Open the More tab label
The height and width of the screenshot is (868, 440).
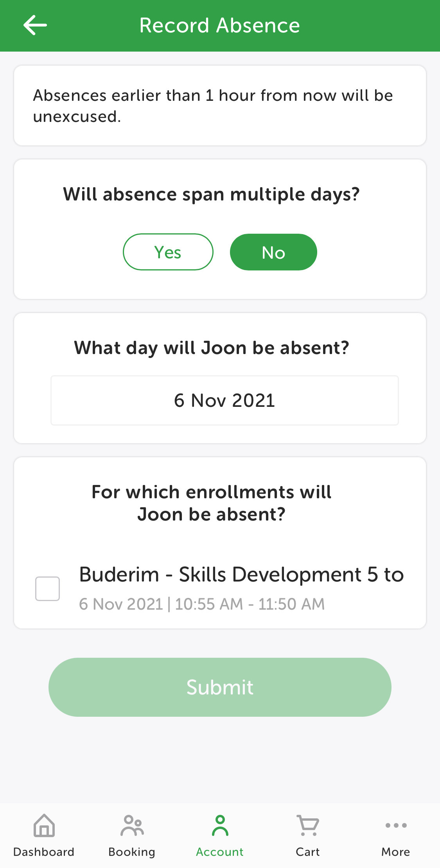coord(396,852)
